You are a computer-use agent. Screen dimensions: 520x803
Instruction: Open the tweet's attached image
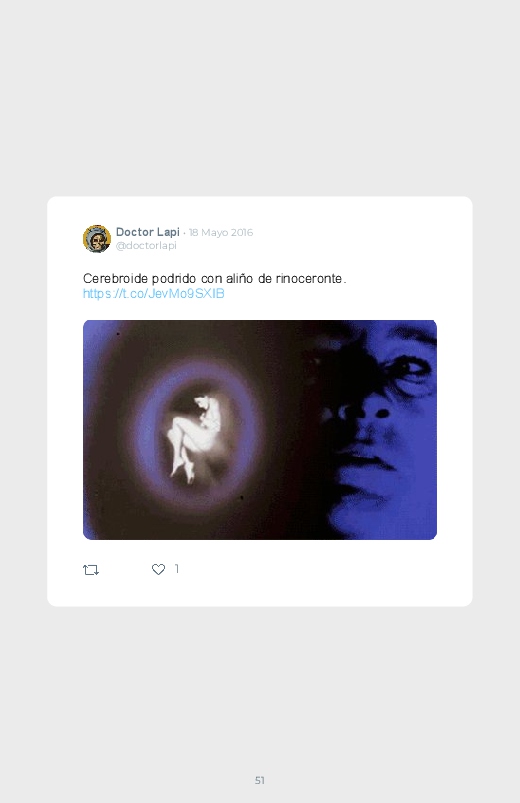(260, 430)
